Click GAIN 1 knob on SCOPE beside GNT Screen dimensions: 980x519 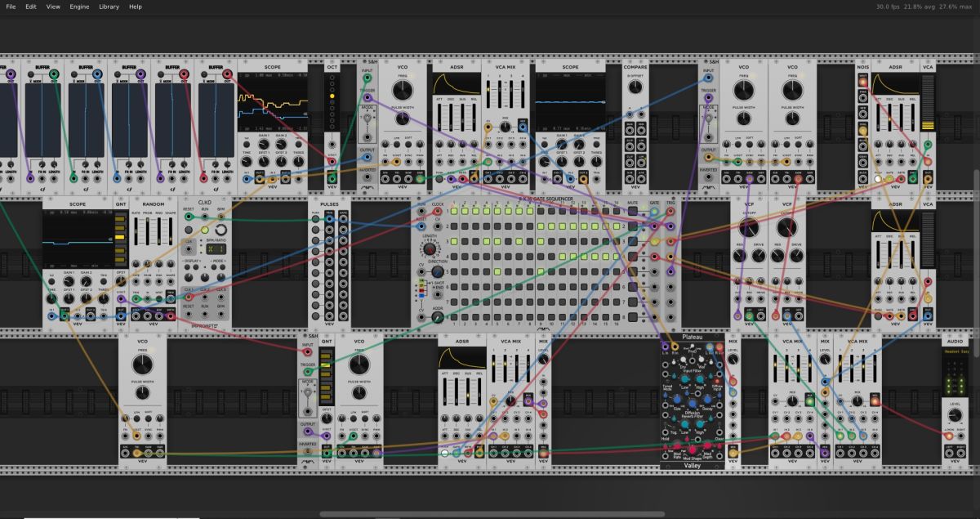(69, 281)
